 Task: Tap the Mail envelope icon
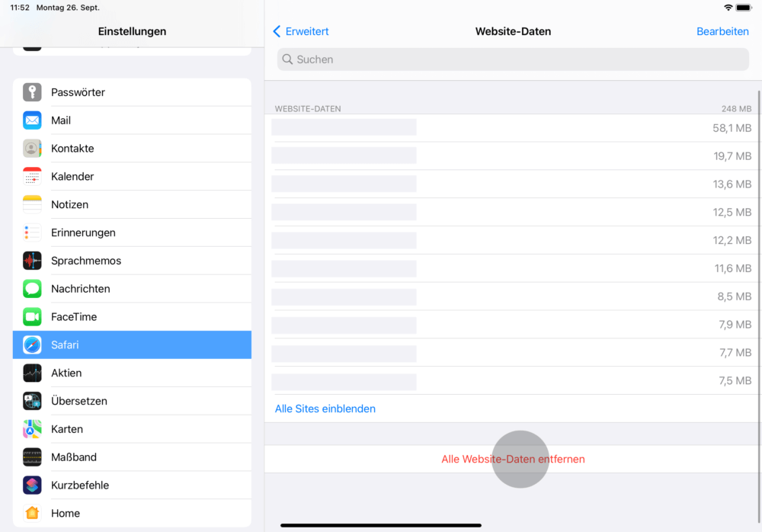(32, 120)
